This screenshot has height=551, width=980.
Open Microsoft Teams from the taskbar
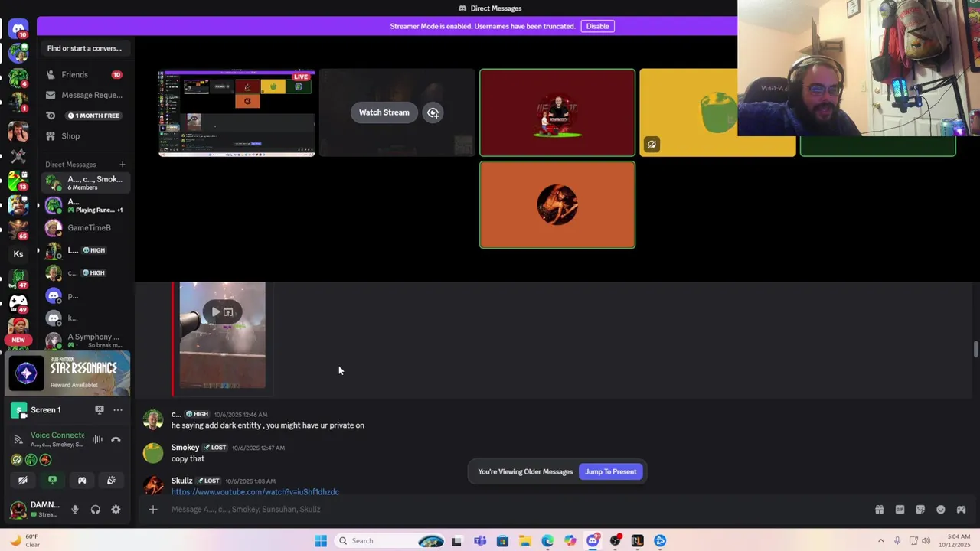point(479,541)
